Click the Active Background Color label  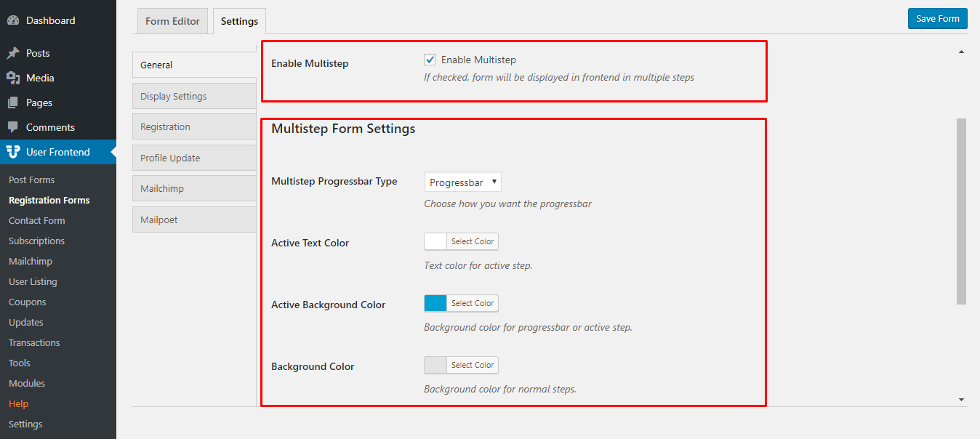tap(329, 305)
